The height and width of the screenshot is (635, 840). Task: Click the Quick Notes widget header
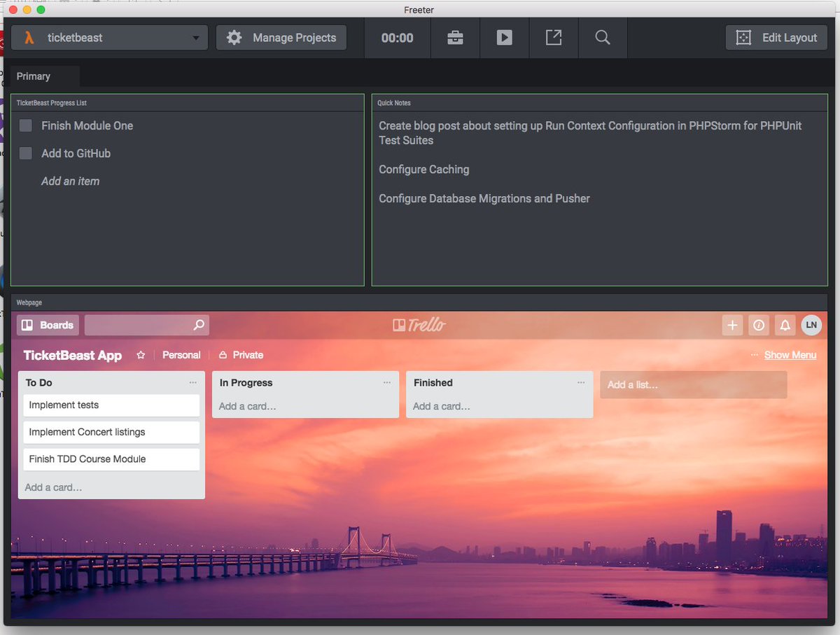pyautogui.click(x=600, y=103)
